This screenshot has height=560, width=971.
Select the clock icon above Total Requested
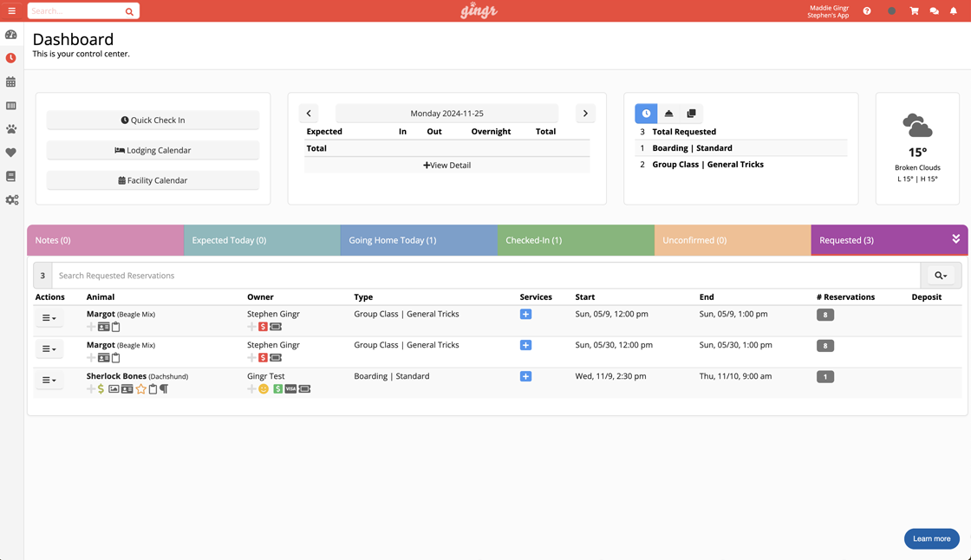tap(645, 113)
